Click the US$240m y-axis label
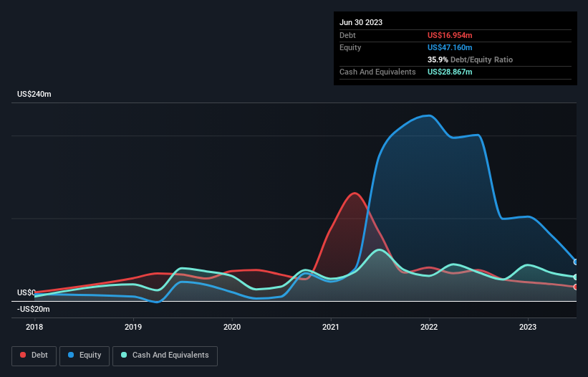The width and height of the screenshot is (588, 377). tap(34, 94)
